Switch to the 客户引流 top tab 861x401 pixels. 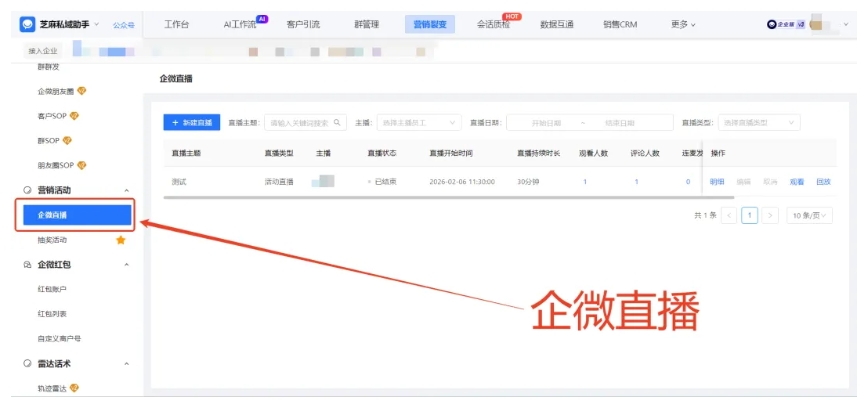tap(304, 24)
